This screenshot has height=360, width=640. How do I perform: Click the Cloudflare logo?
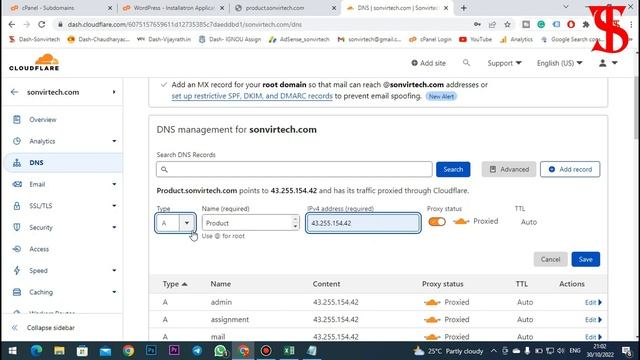click(x=34, y=62)
